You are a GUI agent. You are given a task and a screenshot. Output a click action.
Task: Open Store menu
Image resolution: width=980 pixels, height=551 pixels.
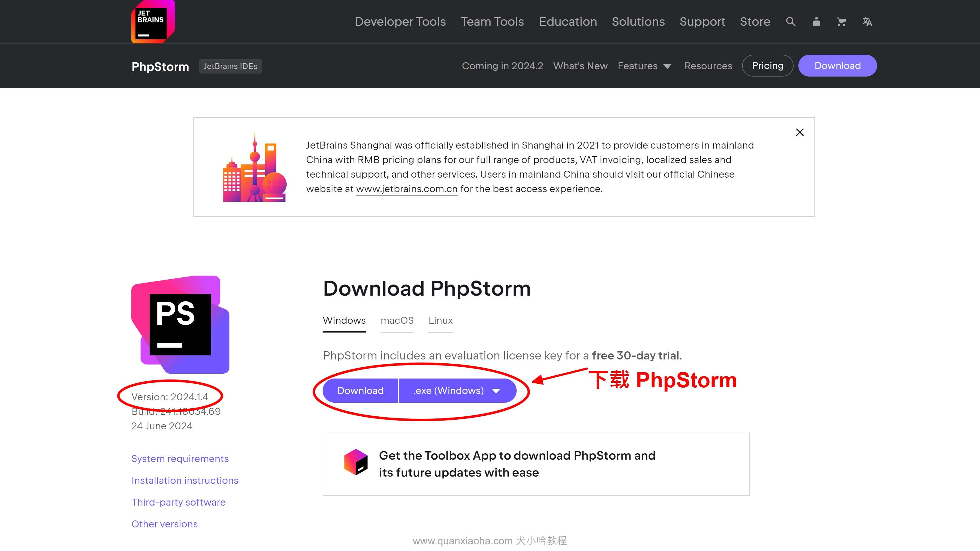point(755,22)
